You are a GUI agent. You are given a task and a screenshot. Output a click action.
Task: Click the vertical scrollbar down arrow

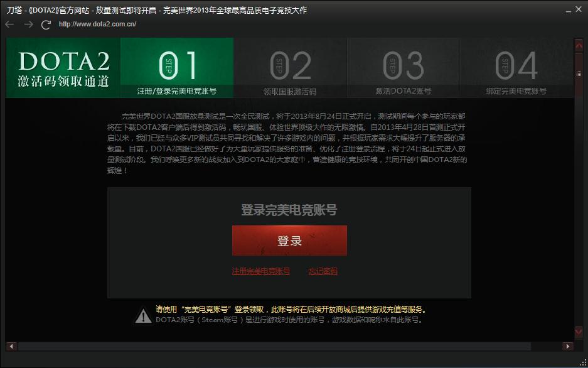pos(579,331)
